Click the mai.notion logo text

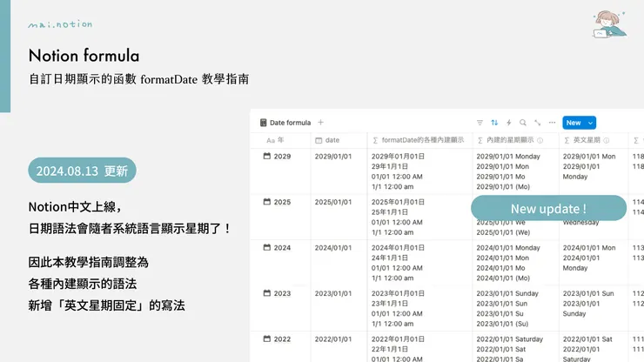pyautogui.click(x=60, y=24)
